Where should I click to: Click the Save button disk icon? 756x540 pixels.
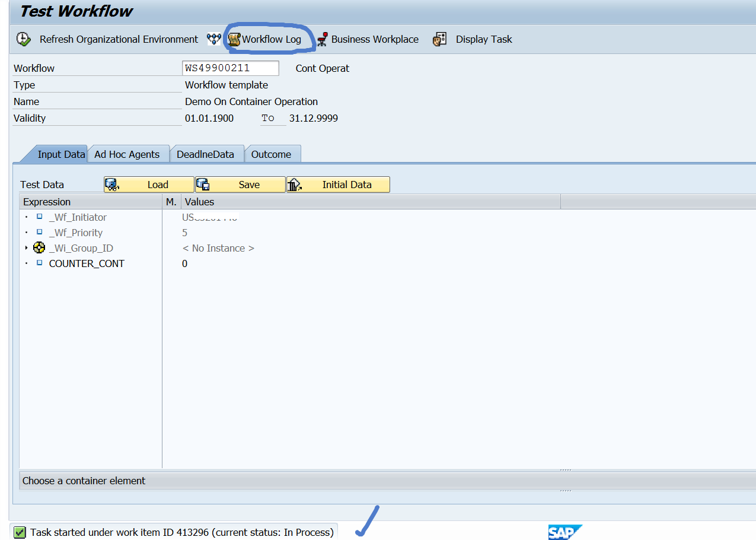(203, 185)
